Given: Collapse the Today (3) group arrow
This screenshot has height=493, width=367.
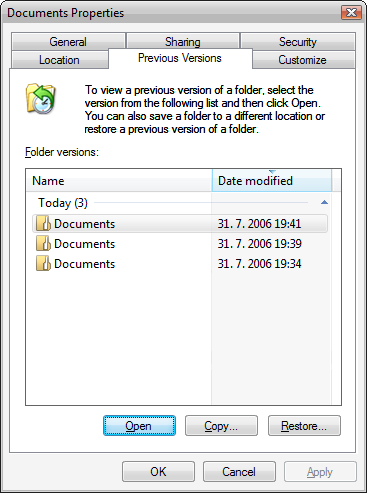Looking at the screenshot, I should point(324,202).
